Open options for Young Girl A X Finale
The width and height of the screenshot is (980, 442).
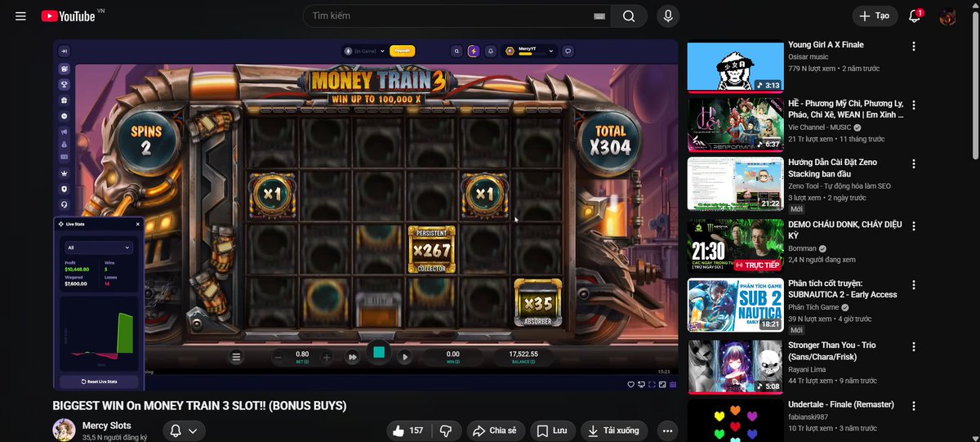pos(914,47)
